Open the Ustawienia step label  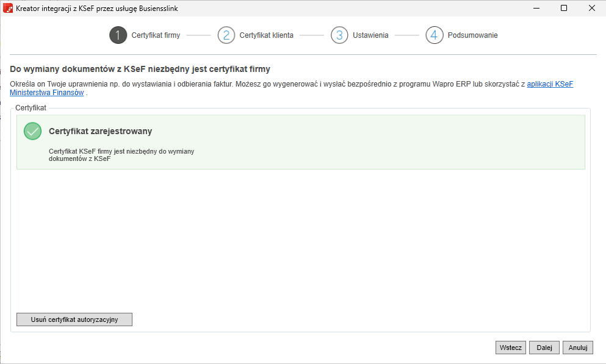370,35
